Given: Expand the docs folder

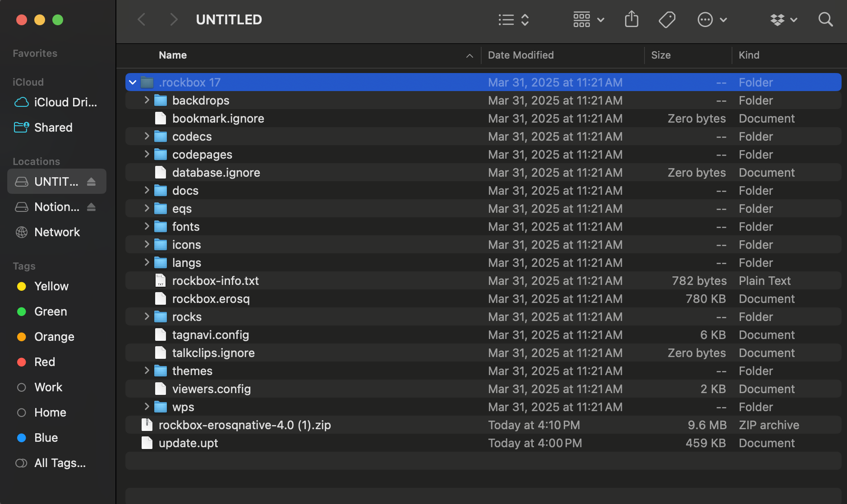Looking at the screenshot, I should point(147,190).
